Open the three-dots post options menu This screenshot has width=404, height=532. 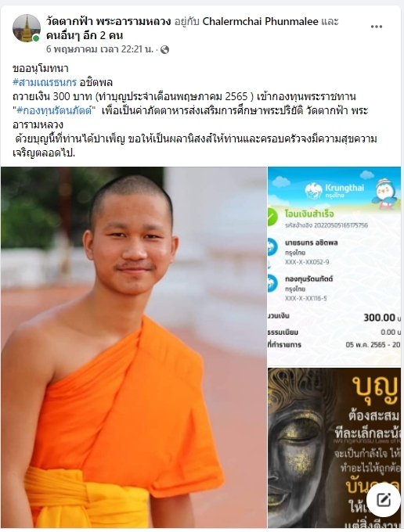click(x=376, y=27)
